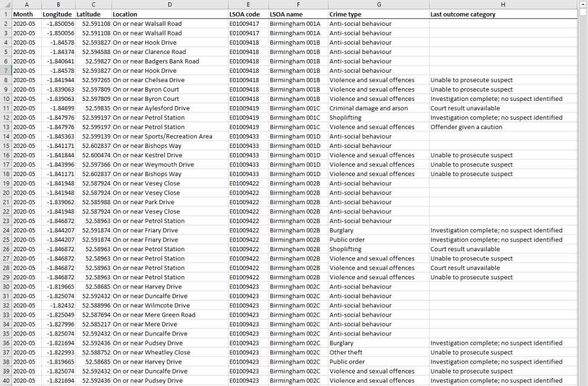
Task: Click the 'On or near Sports/Recreation Area' cell
Action: 163,136
